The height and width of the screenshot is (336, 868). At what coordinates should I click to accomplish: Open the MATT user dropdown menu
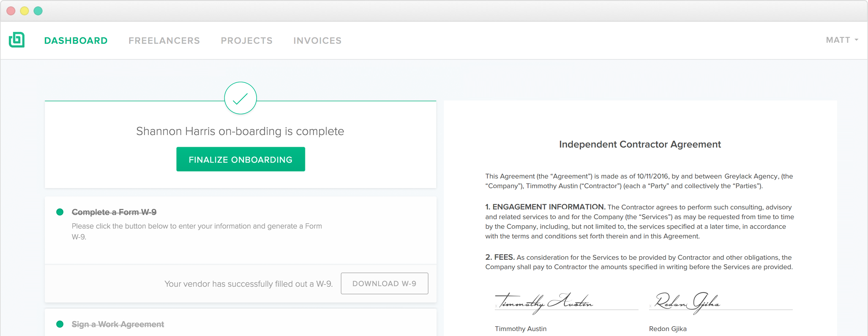(x=841, y=40)
